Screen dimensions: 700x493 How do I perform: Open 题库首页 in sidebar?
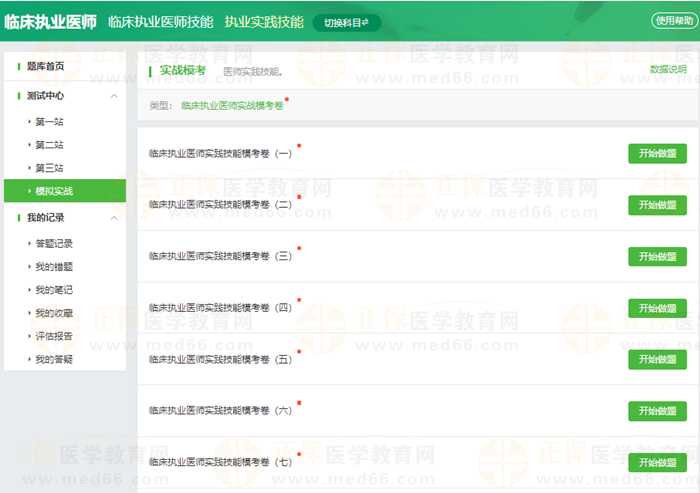coord(47,67)
